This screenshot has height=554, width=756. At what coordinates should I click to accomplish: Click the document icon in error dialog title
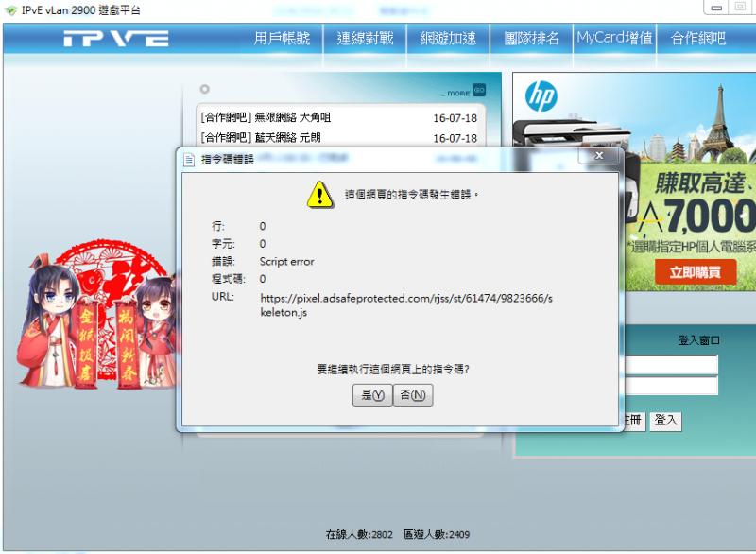click(x=189, y=160)
